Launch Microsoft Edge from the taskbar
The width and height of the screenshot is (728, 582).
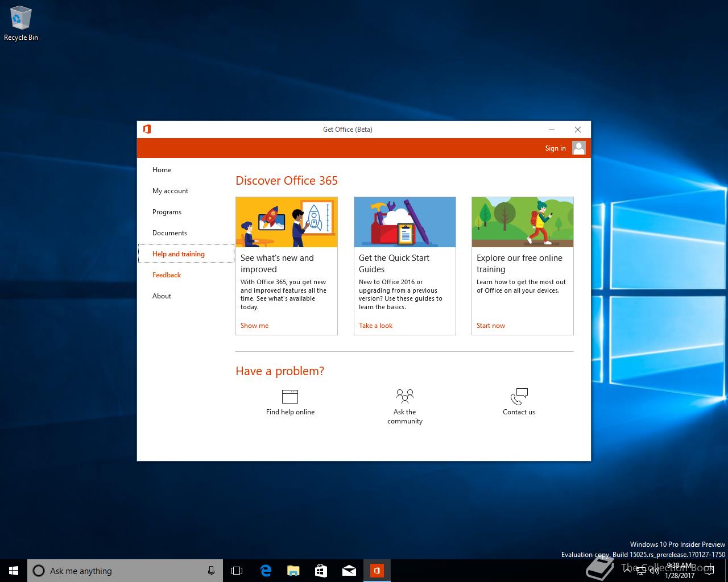tap(265, 571)
